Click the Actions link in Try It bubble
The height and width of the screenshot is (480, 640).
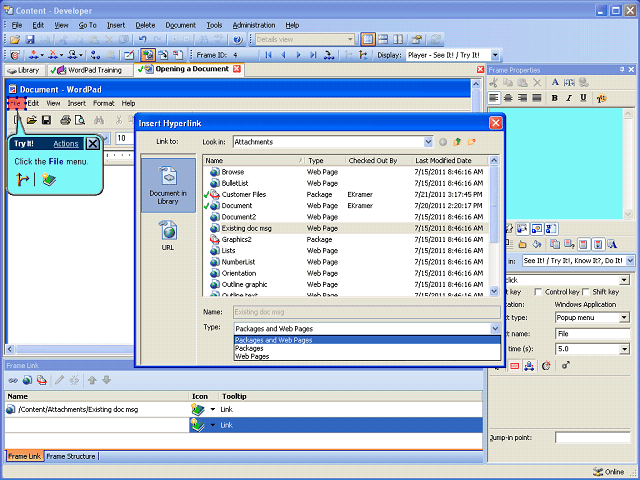click(x=66, y=144)
